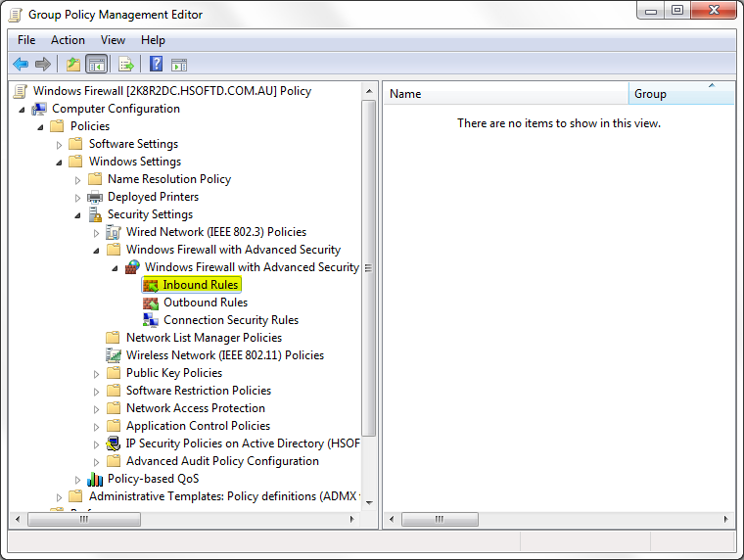
Task: Select Inbound Rules in the tree
Action: click(201, 285)
